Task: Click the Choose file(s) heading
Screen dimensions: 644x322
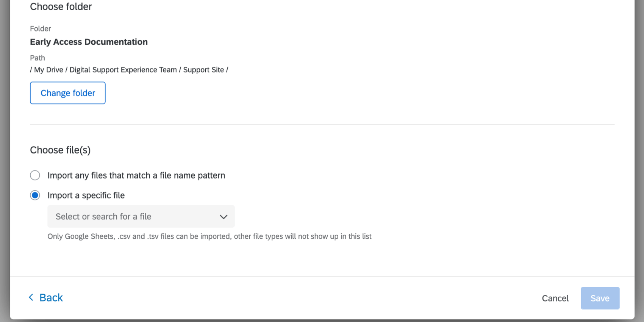Action: tap(60, 150)
